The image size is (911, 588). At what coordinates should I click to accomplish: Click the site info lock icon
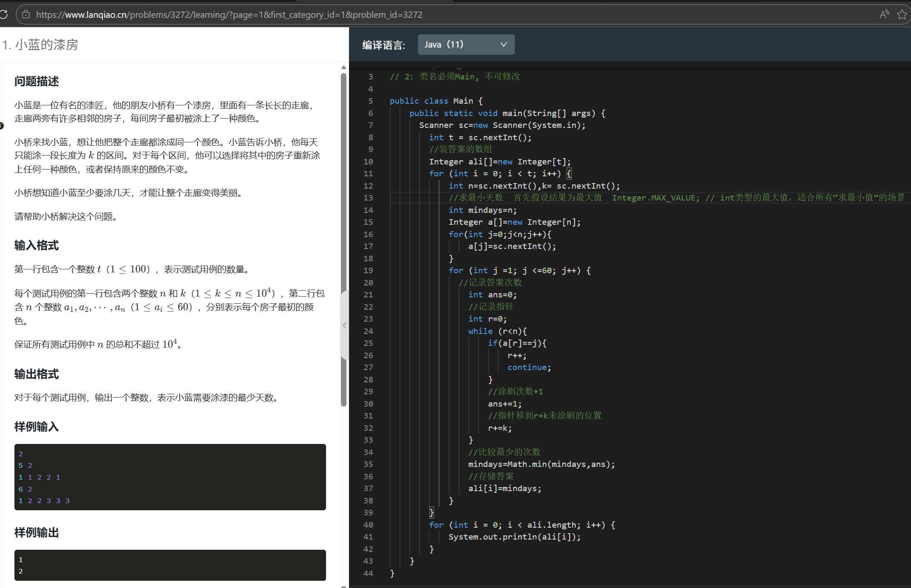pos(26,14)
